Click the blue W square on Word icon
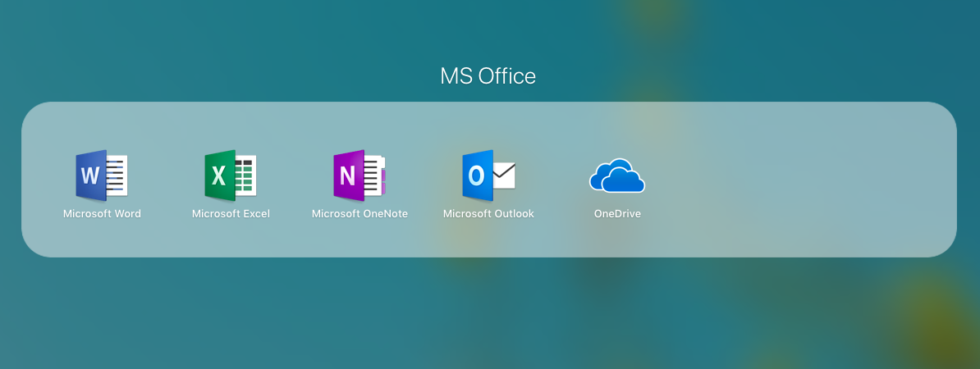 tap(90, 175)
